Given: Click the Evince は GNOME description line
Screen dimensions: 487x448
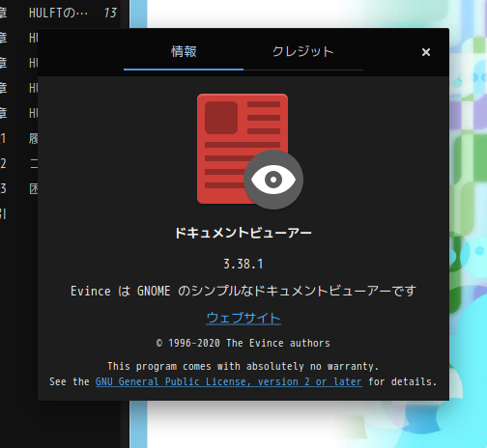Looking at the screenshot, I should point(243,292).
